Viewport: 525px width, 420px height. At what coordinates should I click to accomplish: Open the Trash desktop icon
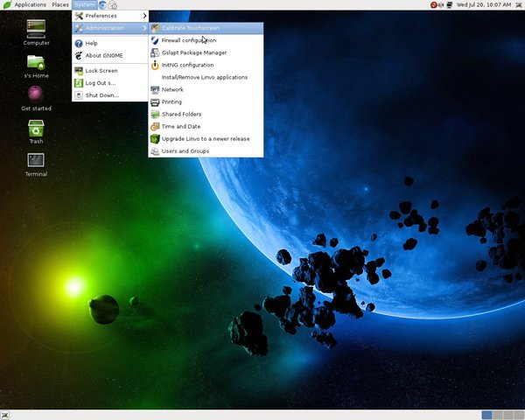pos(36,131)
